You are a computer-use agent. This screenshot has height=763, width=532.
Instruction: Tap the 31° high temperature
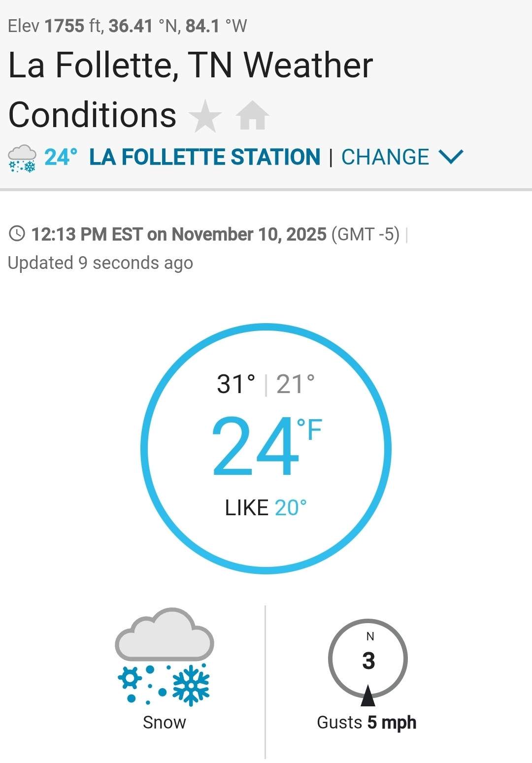click(236, 384)
